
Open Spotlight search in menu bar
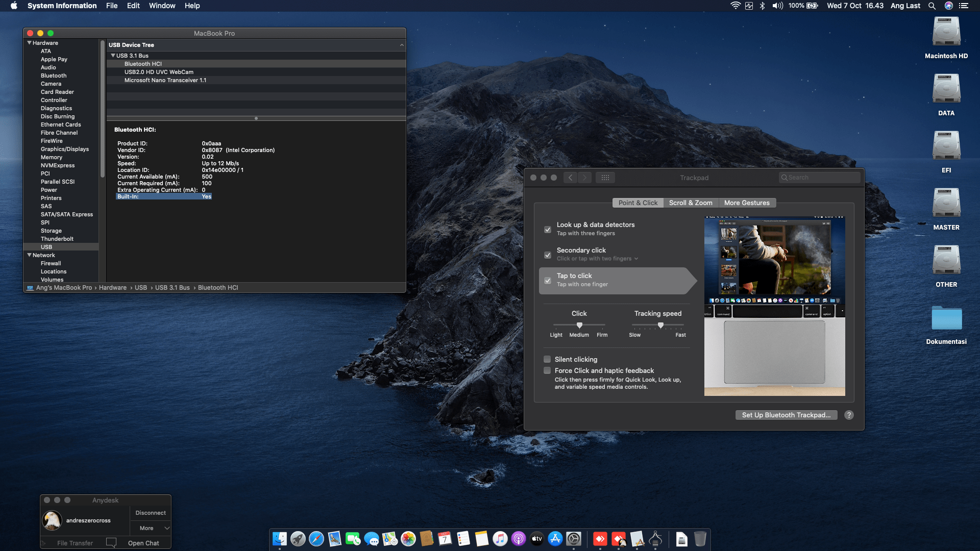click(932, 6)
